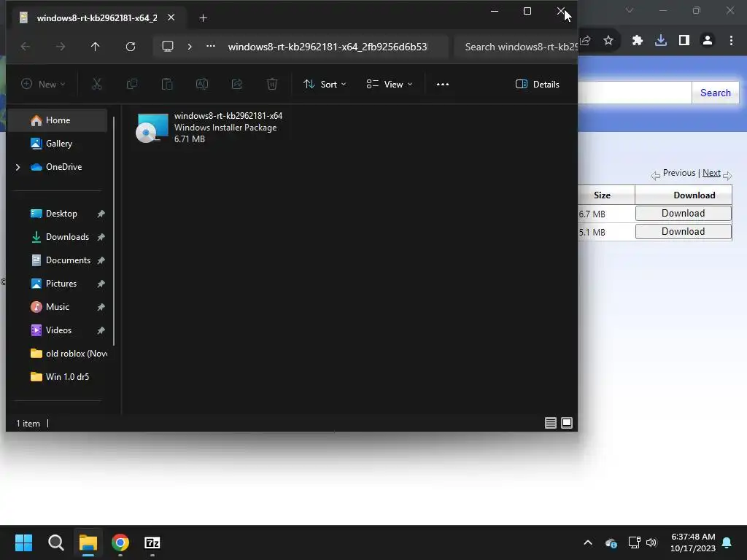Image resolution: width=747 pixels, height=560 pixels.
Task: Click the Delete trash icon
Action: (x=272, y=85)
